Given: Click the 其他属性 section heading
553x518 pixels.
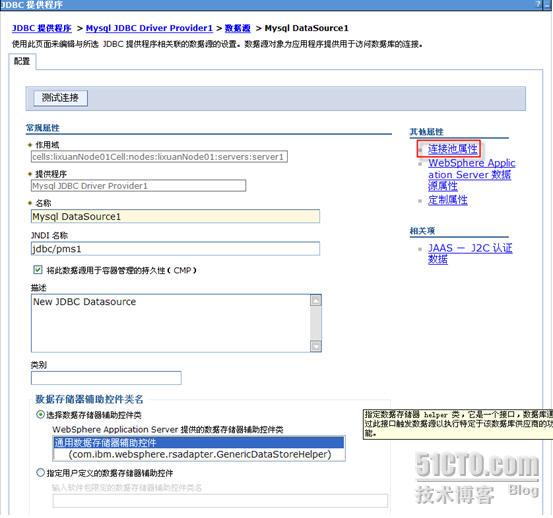Looking at the screenshot, I should click(x=426, y=132).
